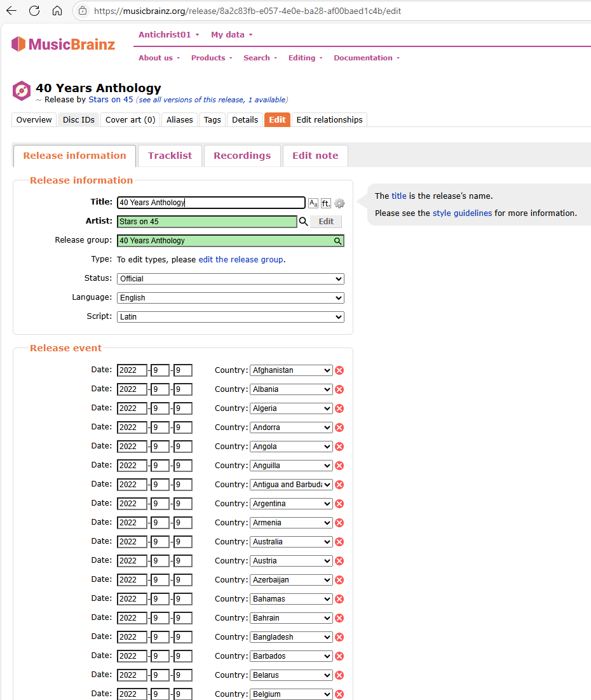Viewport: 591px width, 700px height.
Task: Remove the Angola release event
Action: point(339,447)
